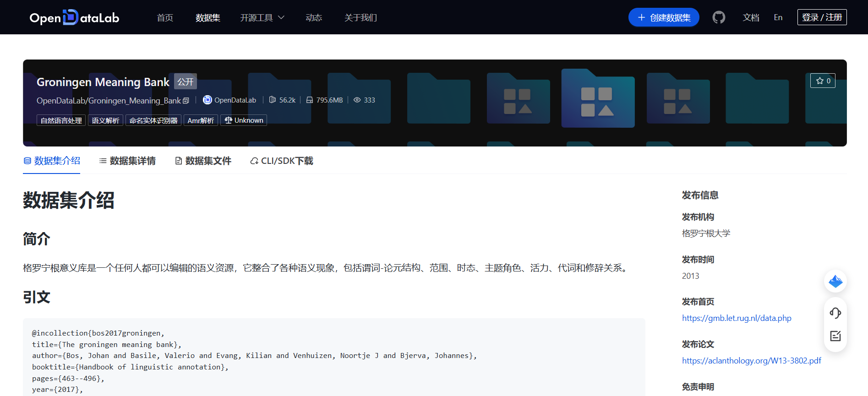Click the Amr解析 tag
This screenshot has height=396, width=868.
[201, 120]
